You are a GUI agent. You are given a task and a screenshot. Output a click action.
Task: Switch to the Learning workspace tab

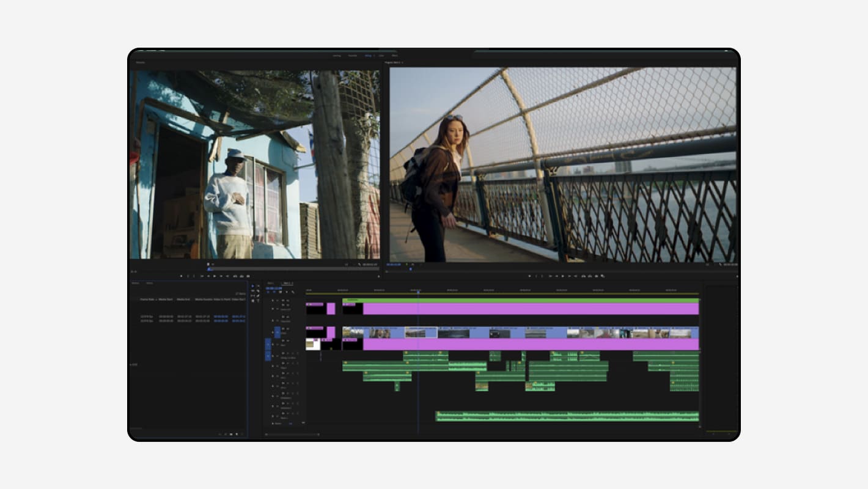pyautogui.click(x=337, y=56)
